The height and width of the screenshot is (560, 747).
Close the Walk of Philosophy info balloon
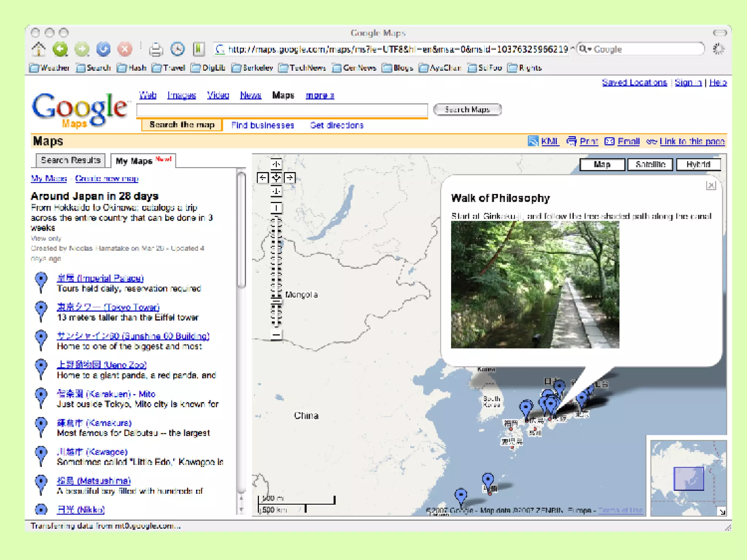[x=711, y=186]
